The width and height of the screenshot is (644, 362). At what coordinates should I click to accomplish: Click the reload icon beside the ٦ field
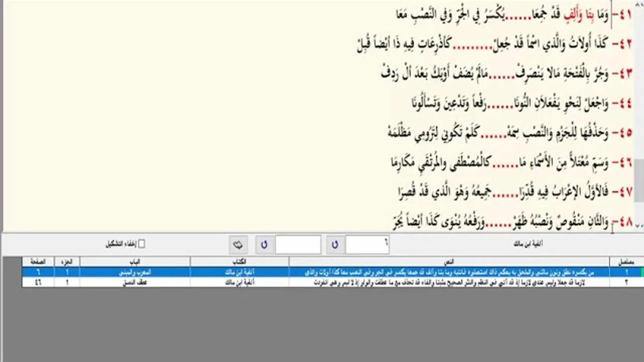335,245
